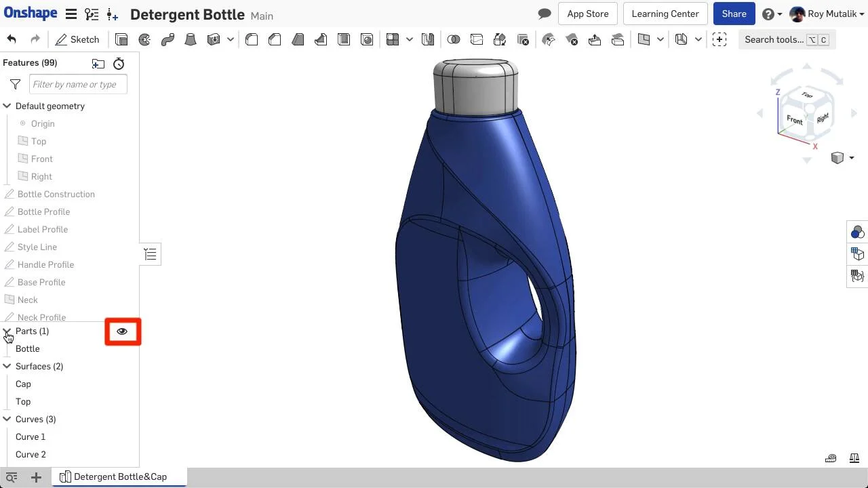868x488 pixels.
Task: Select the Chamfer tool icon
Action: 275,39
